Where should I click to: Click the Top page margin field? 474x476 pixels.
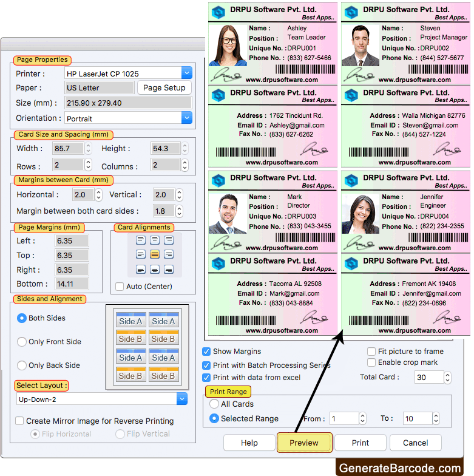tap(72, 255)
